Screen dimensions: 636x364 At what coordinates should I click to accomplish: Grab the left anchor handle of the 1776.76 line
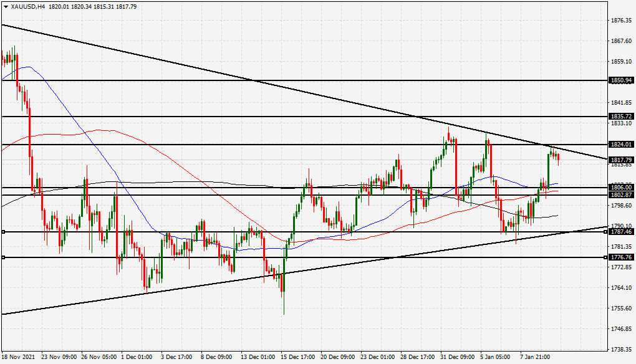(x=3, y=257)
